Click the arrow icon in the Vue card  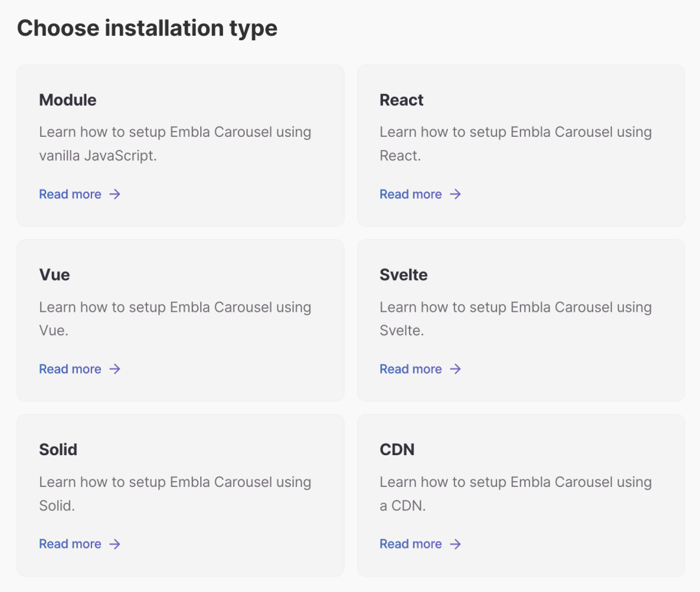[x=115, y=369]
